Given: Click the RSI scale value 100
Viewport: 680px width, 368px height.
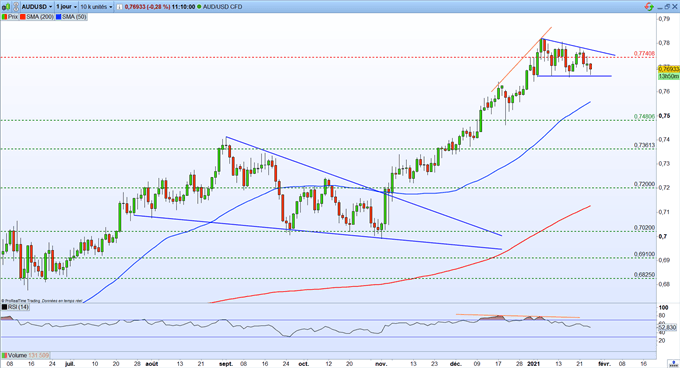Looking at the screenshot, I should pyautogui.click(x=663, y=307).
